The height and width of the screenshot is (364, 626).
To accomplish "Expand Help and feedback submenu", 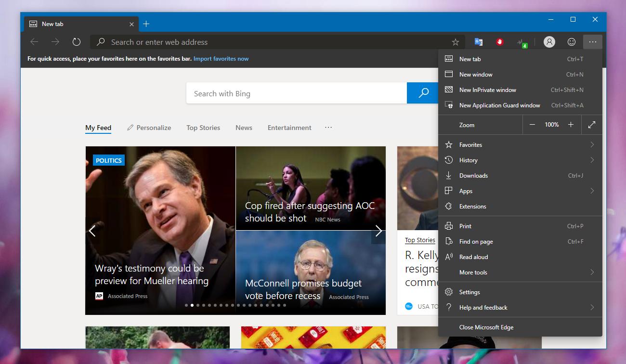I will coord(520,307).
